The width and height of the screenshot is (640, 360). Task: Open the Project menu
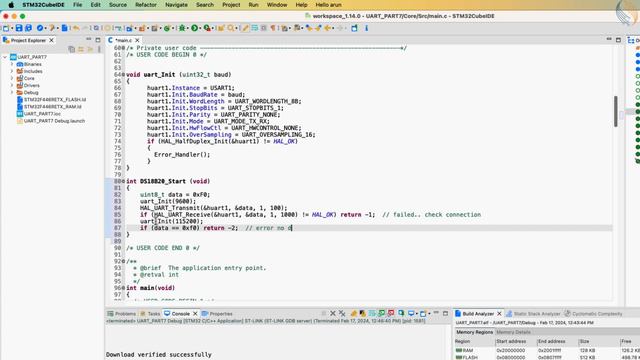pyautogui.click(x=231, y=5)
